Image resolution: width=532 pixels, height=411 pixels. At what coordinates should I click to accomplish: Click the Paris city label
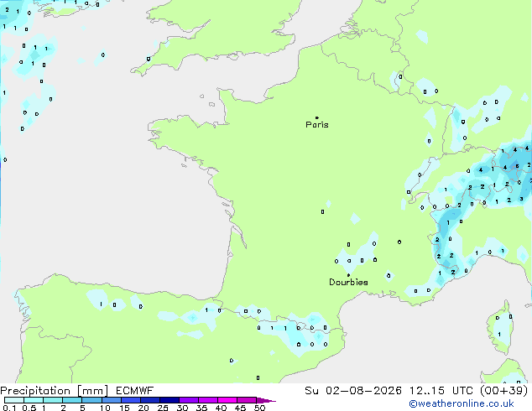pyautogui.click(x=317, y=125)
